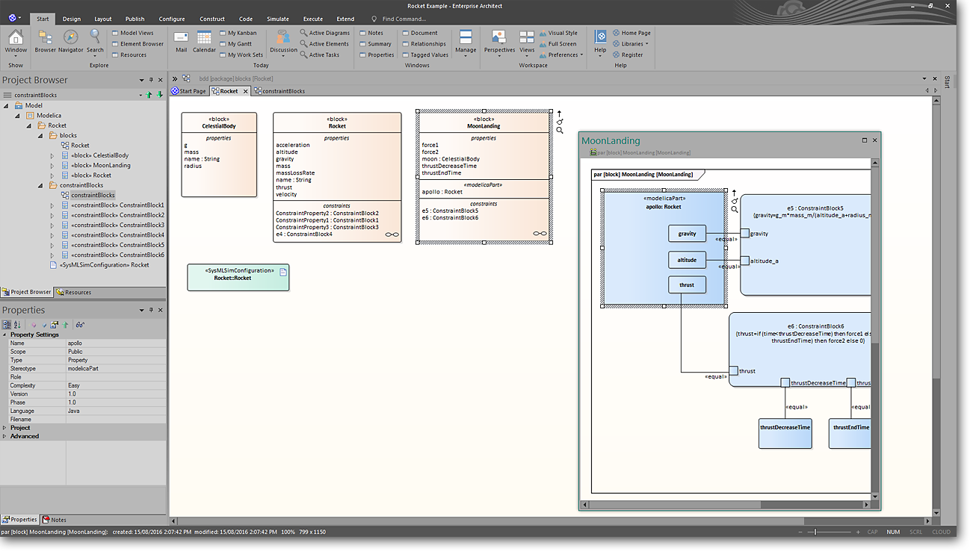The image size is (979, 560).
Task: Collapse the constraintBlocks folder in tree
Action: 42,185
